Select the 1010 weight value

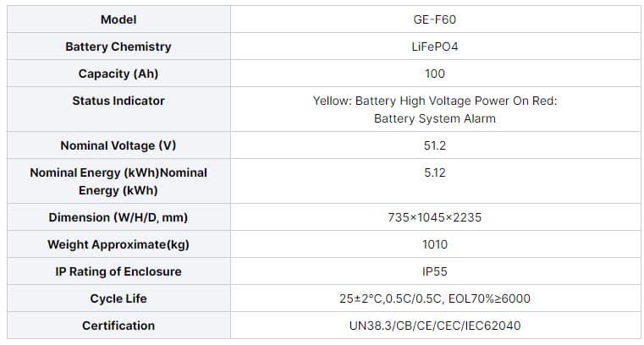coord(434,244)
